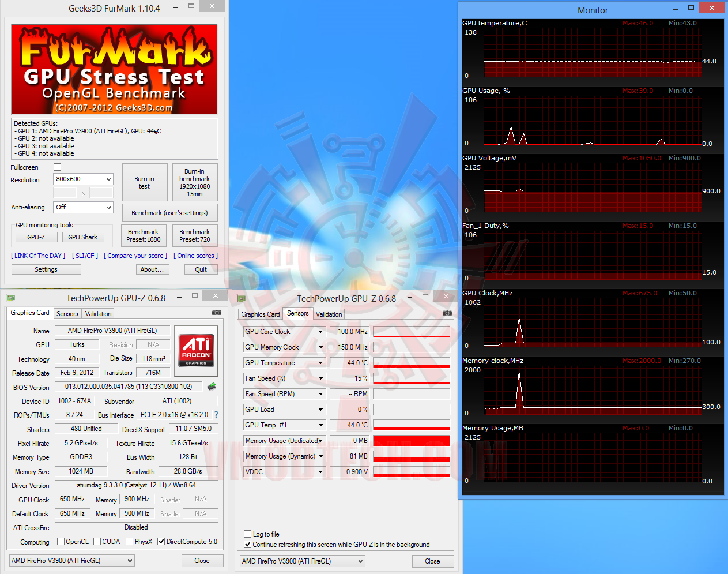728x574 pixels.
Task: Close the Monitor window
Action: point(712,7)
